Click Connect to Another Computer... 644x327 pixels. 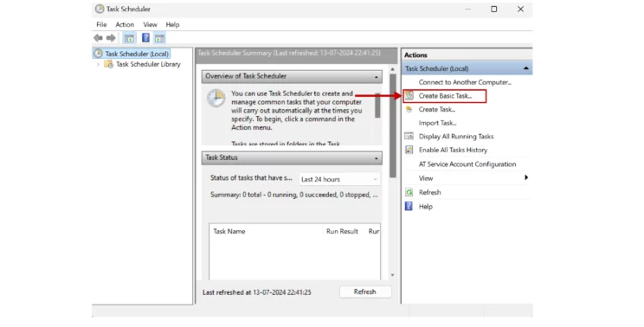tap(465, 82)
